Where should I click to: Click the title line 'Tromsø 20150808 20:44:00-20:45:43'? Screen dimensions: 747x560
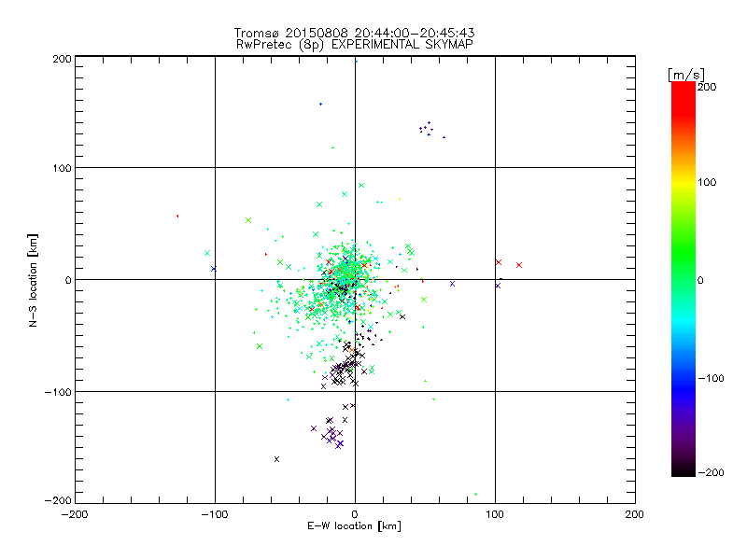click(354, 33)
